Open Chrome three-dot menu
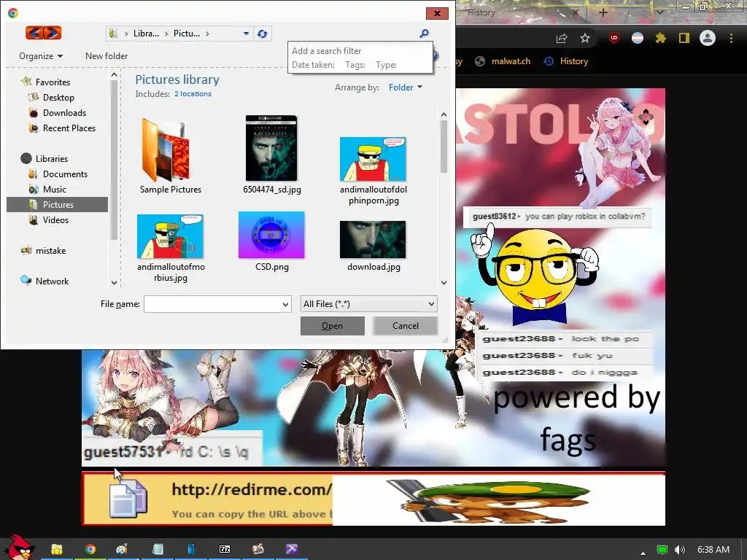The image size is (747, 560). [x=731, y=38]
